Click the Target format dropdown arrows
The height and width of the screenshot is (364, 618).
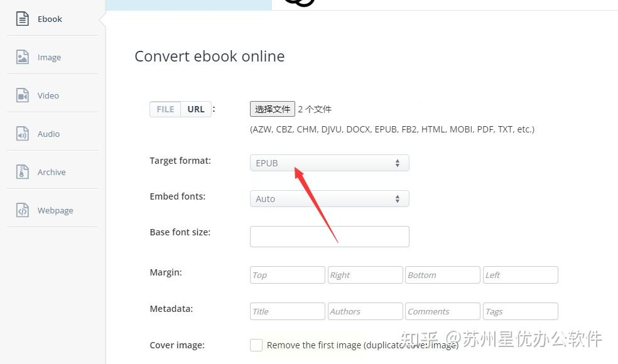pyautogui.click(x=398, y=163)
